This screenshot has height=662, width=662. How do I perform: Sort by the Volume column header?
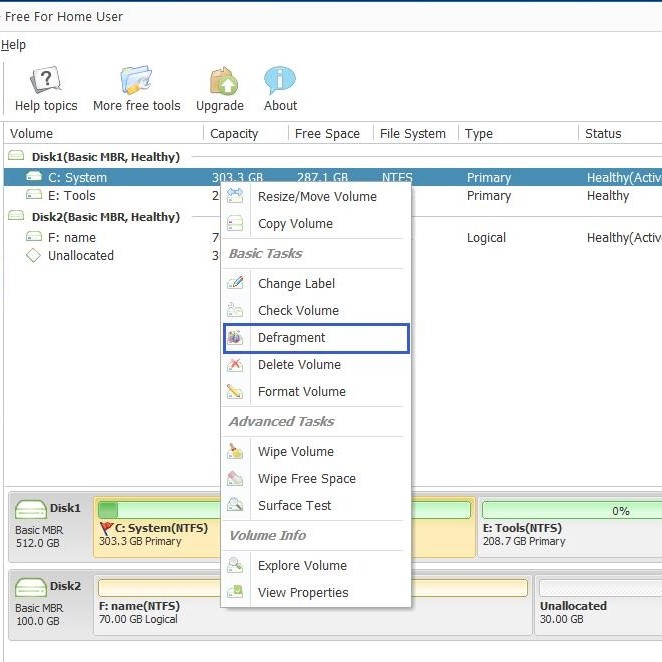103,133
